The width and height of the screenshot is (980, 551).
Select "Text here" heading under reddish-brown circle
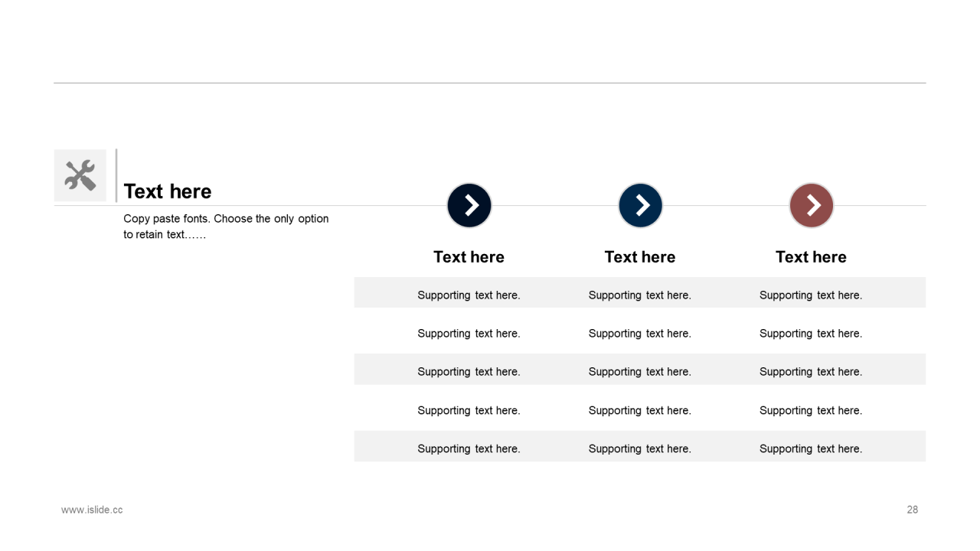[x=811, y=257]
